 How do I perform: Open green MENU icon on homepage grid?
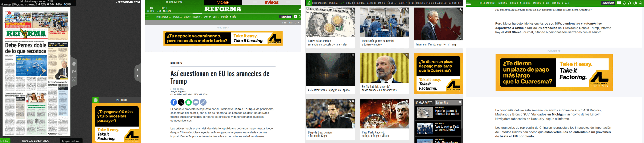[x=309, y=3]
